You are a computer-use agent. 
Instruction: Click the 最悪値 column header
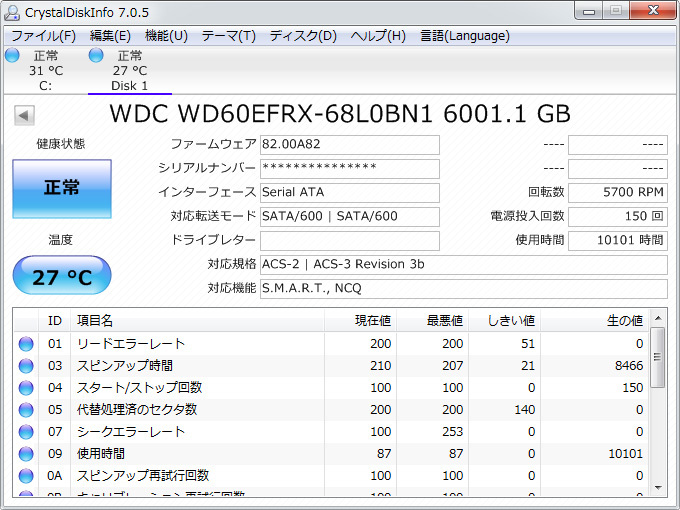click(432, 321)
